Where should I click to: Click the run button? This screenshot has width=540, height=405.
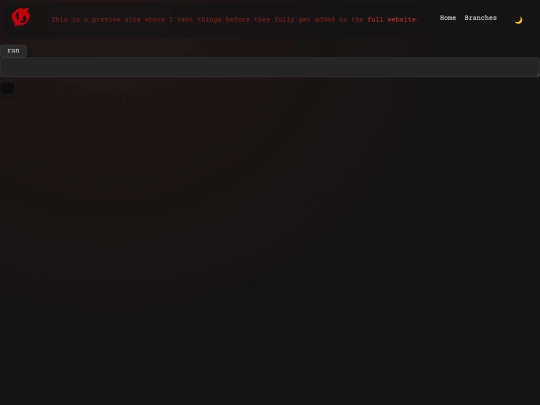click(x=13, y=51)
